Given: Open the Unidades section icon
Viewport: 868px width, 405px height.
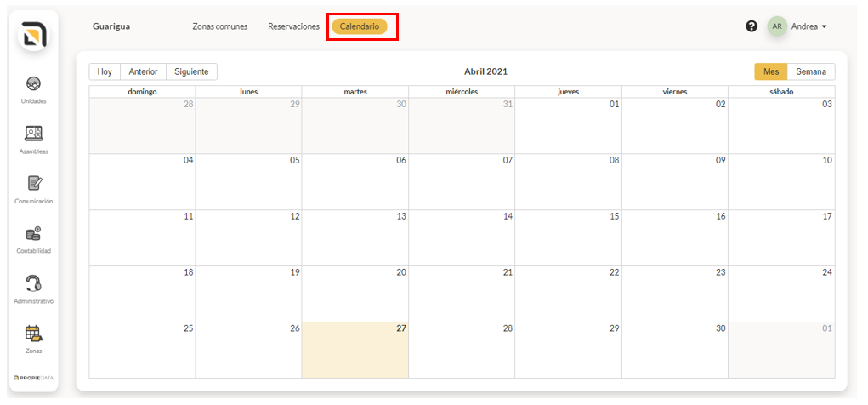Looking at the screenshot, I should (x=34, y=84).
